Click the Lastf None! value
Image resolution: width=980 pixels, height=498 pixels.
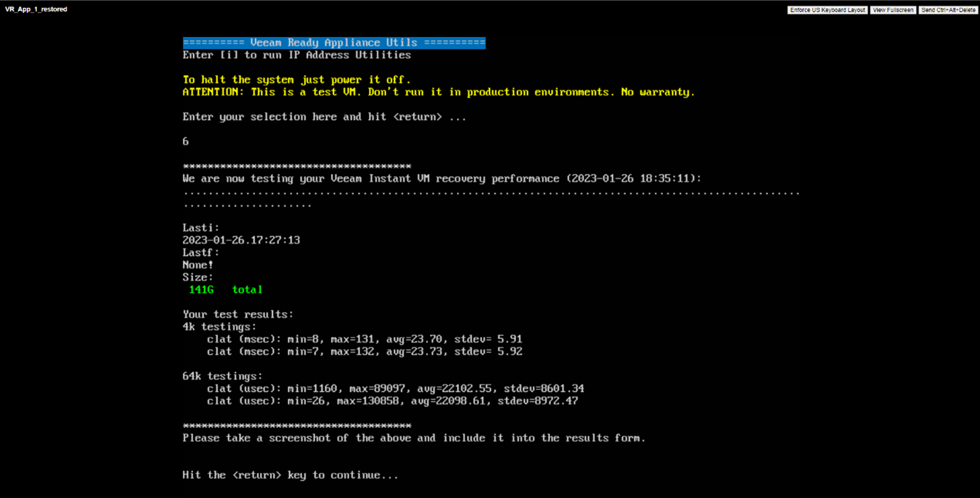tap(198, 265)
